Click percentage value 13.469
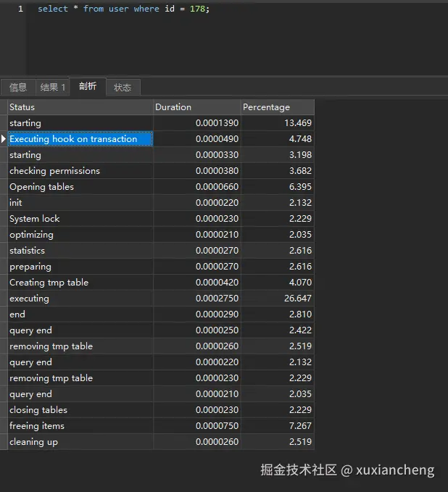This screenshot has width=448, height=492. coord(298,123)
